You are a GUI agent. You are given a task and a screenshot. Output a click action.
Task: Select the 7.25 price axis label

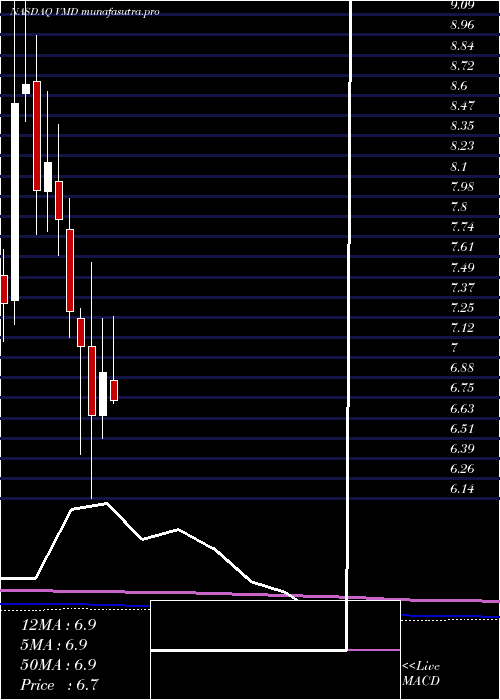pos(462,308)
